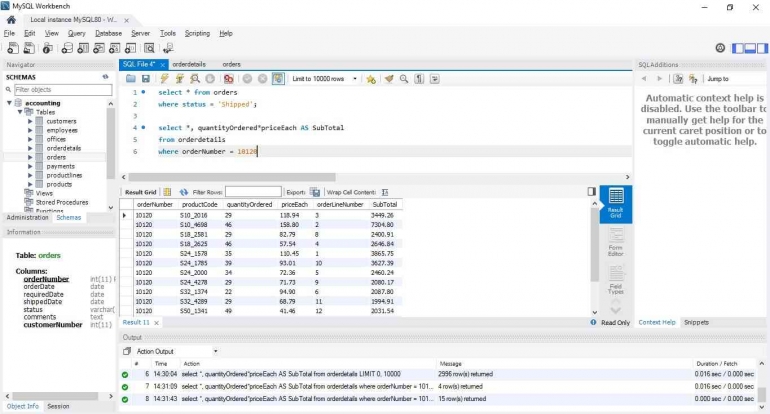
Task: Expand the offices table
Action: point(30,139)
